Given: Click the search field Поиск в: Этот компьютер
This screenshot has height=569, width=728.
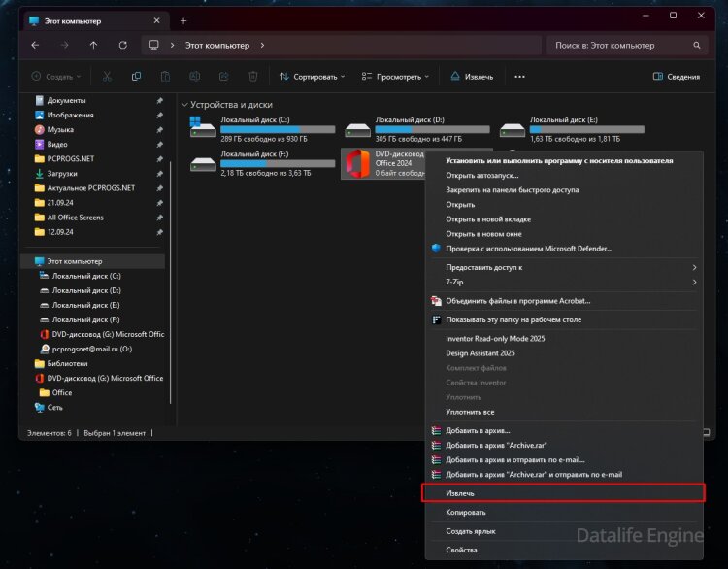Looking at the screenshot, I should (621, 45).
